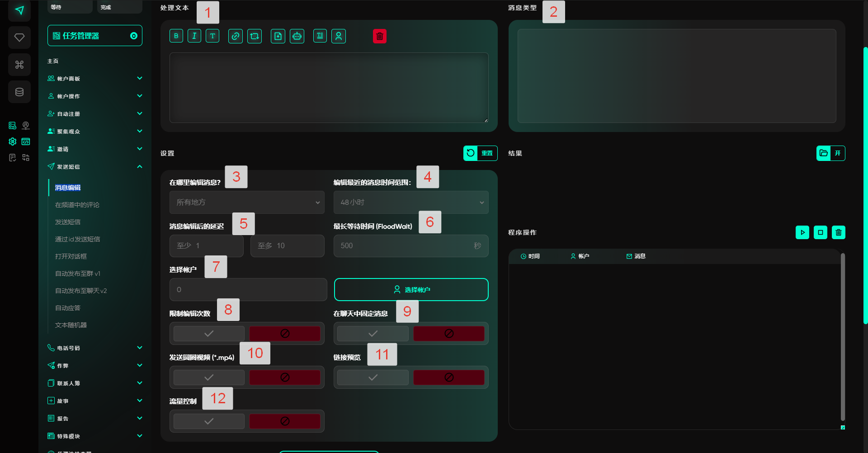Screen dimensions: 868x453
Task: Clear program log with trash icon
Action: pos(838,232)
